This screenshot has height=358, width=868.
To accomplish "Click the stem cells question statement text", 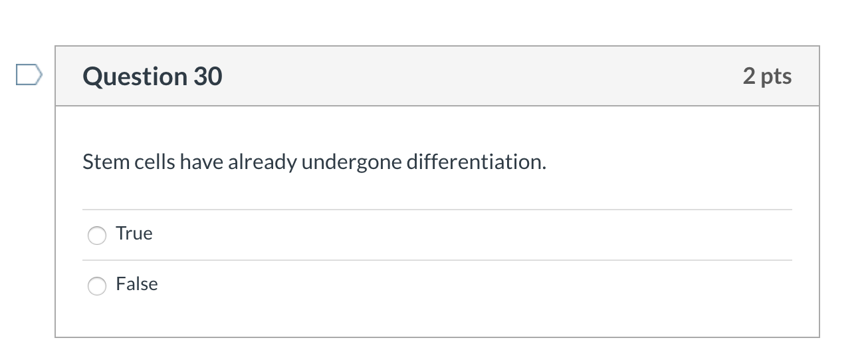I will (314, 162).
